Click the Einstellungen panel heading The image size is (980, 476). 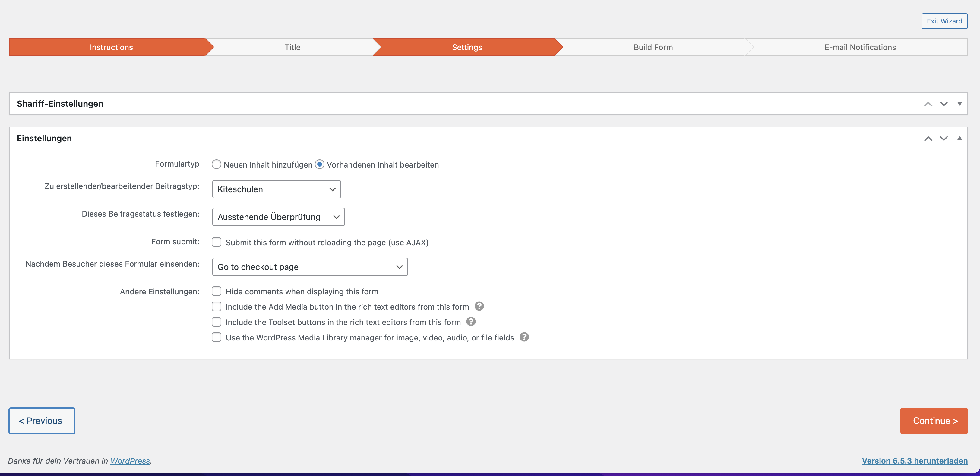[44, 138]
